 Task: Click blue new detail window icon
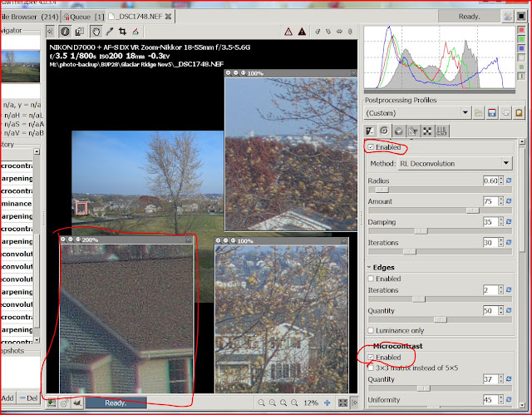click(x=327, y=403)
